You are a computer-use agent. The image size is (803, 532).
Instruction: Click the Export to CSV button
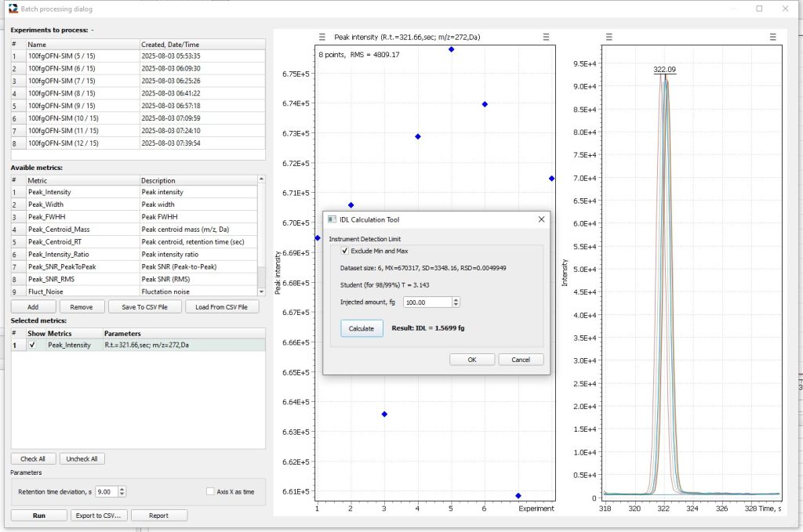click(99, 516)
